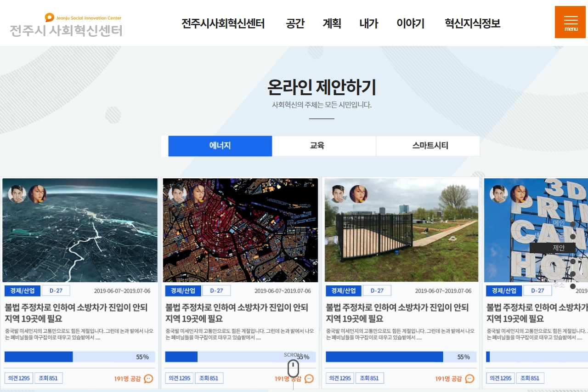Click the first avatar on the first card

[17, 194]
